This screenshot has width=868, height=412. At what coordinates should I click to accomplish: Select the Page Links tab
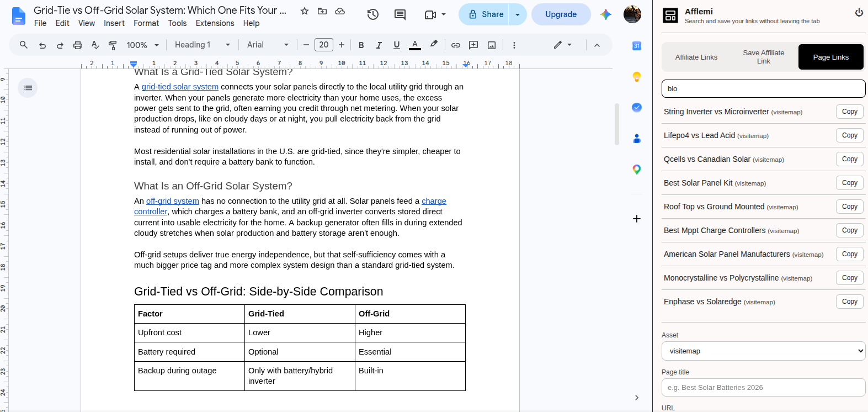(831, 57)
